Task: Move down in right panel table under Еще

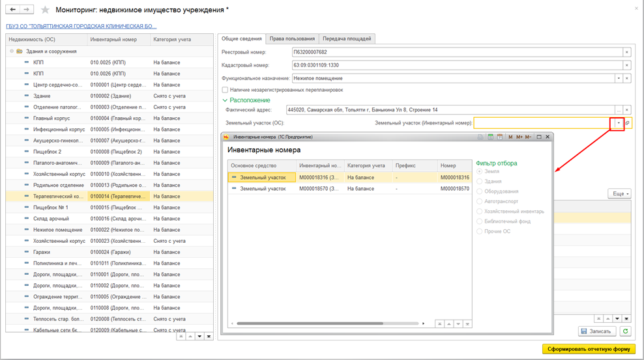Action: [x=617, y=318]
